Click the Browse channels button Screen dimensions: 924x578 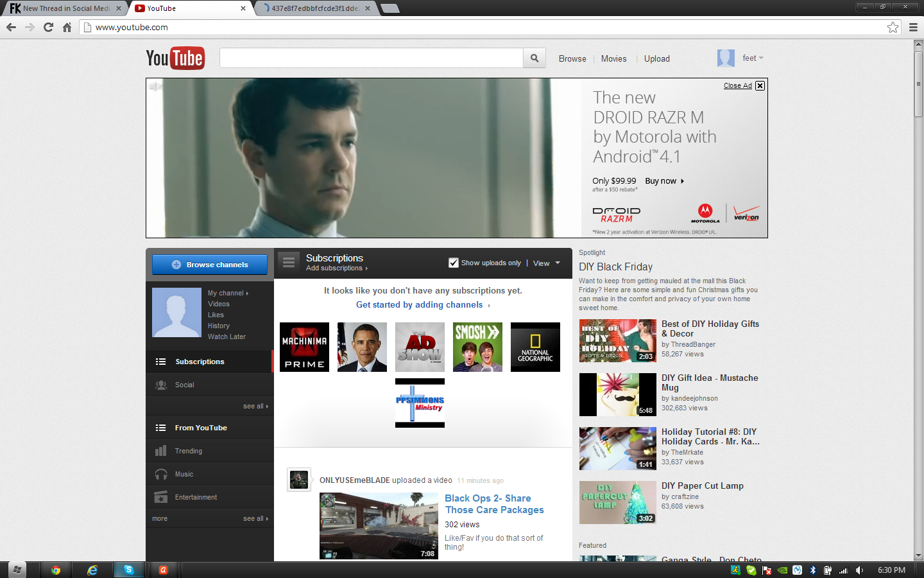point(210,265)
